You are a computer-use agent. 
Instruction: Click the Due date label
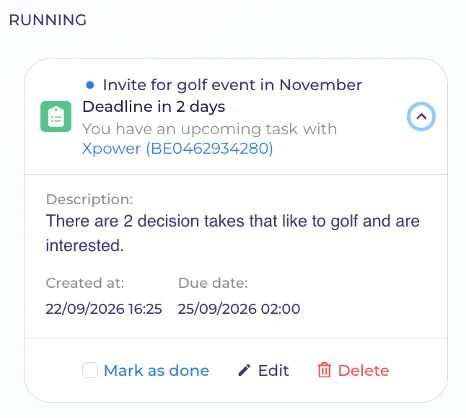(213, 283)
